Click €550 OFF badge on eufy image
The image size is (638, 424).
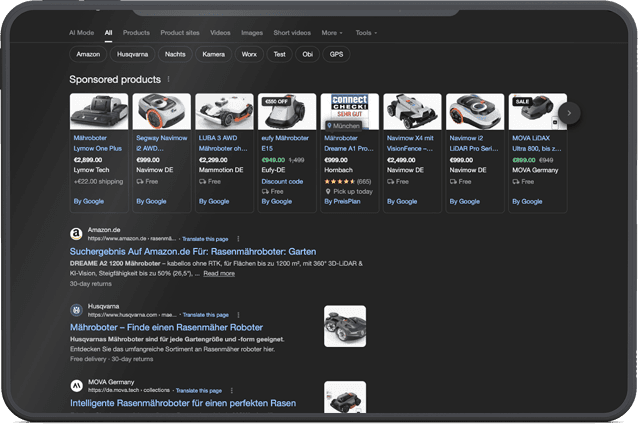click(x=276, y=101)
